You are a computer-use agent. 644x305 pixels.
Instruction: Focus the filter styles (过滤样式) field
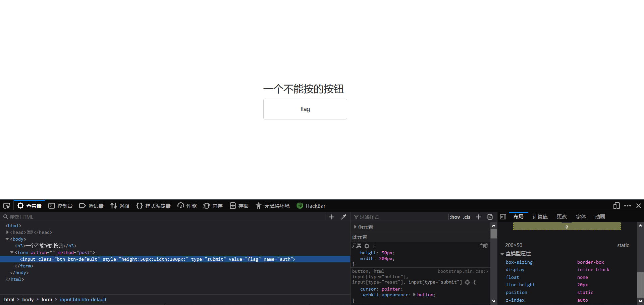(x=400, y=217)
